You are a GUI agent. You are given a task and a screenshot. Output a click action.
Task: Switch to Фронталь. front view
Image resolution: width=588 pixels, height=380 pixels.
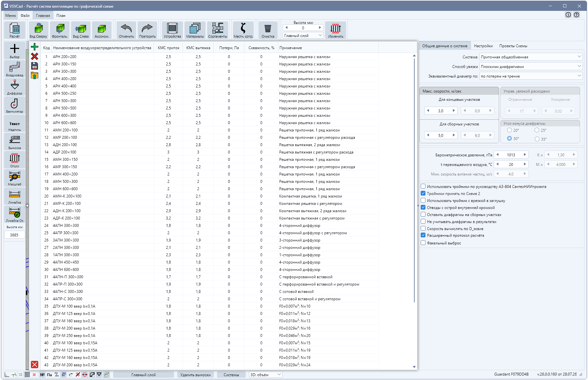coord(60,30)
